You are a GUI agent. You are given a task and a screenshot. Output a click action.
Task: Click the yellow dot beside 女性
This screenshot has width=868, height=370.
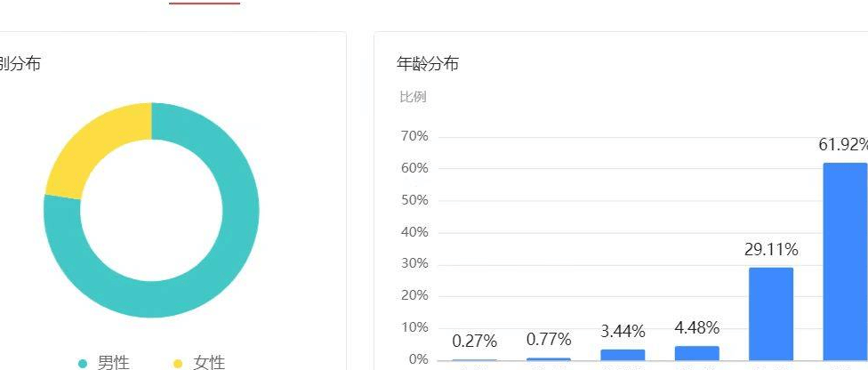pyautogui.click(x=178, y=364)
